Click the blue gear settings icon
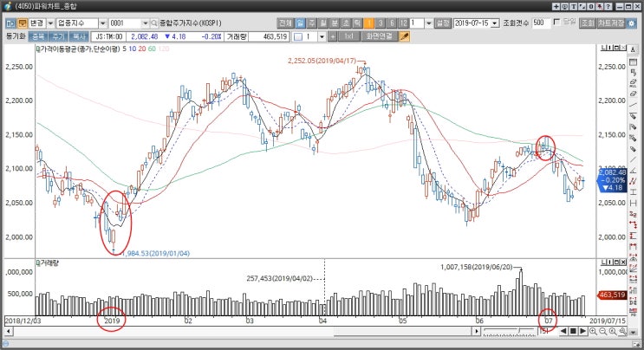 (631, 23)
